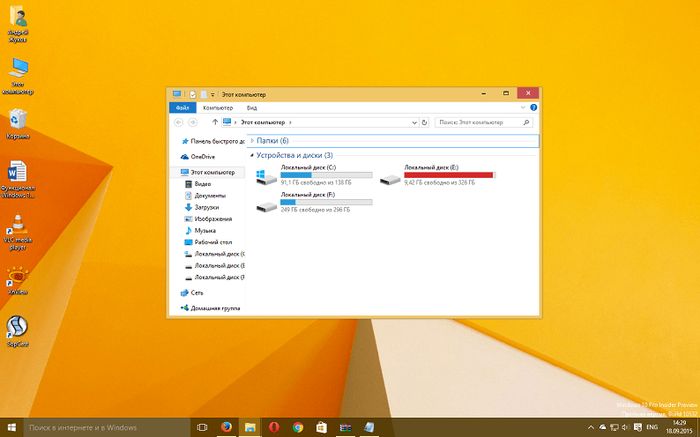Open VLC media player desktop shortcut
Screen dimensions: 700x437
click(17, 226)
